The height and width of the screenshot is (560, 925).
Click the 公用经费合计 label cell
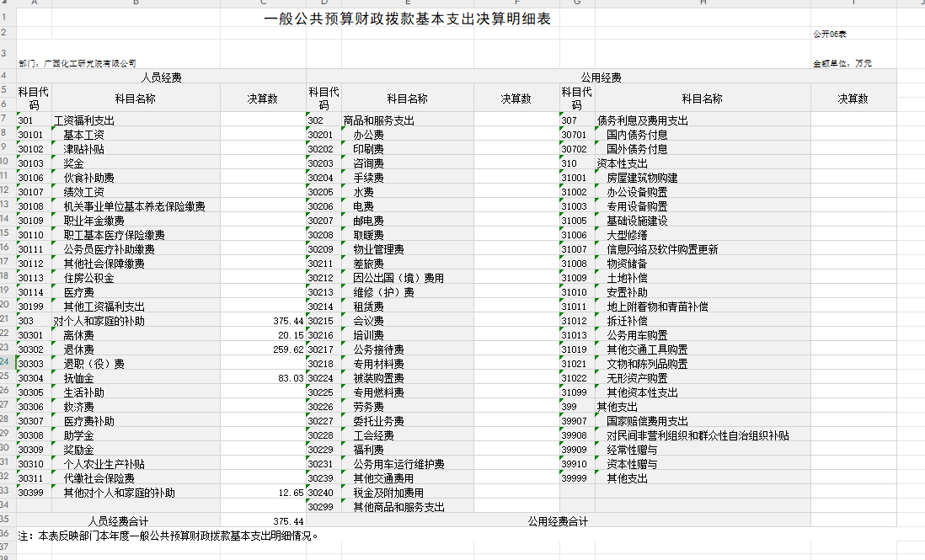(x=558, y=521)
